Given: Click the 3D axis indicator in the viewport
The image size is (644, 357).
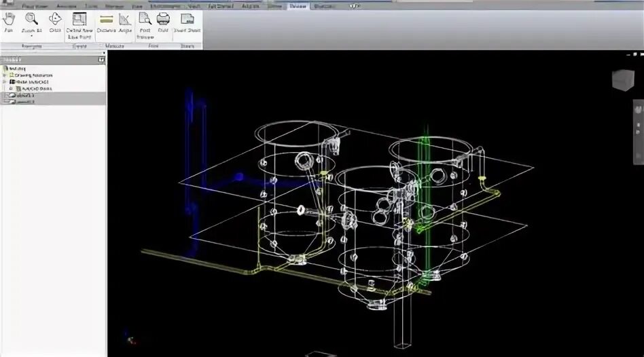Looking at the screenshot, I should 130,338.
